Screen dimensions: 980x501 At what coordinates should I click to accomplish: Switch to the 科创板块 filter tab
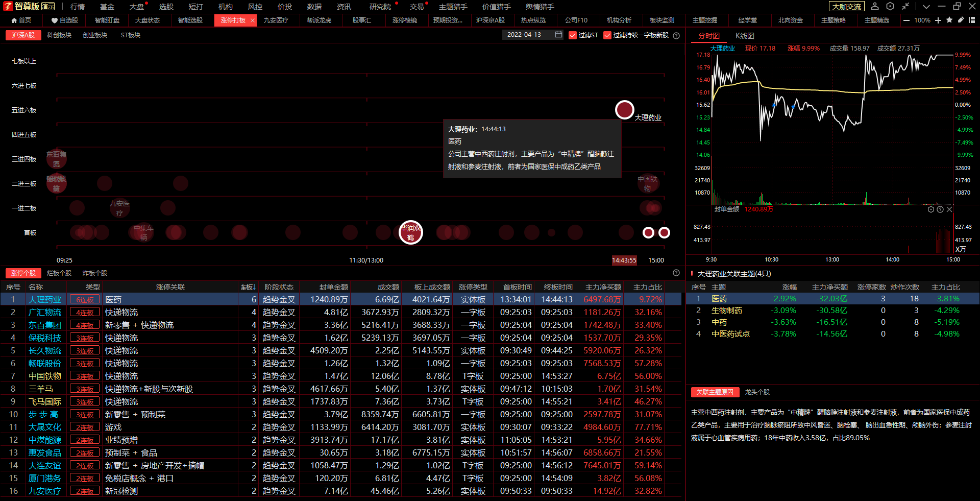[x=59, y=35]
